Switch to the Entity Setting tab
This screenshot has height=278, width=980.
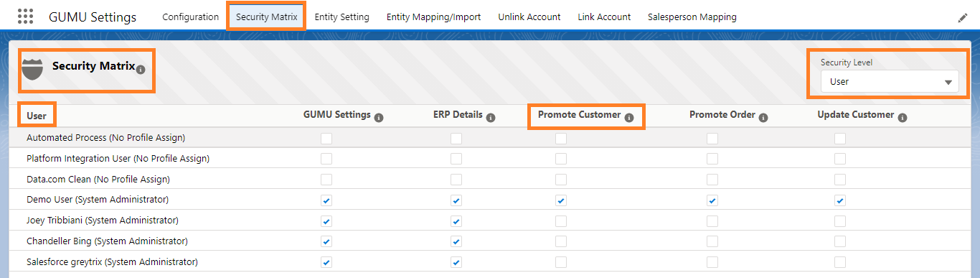[x=342, y=17]
